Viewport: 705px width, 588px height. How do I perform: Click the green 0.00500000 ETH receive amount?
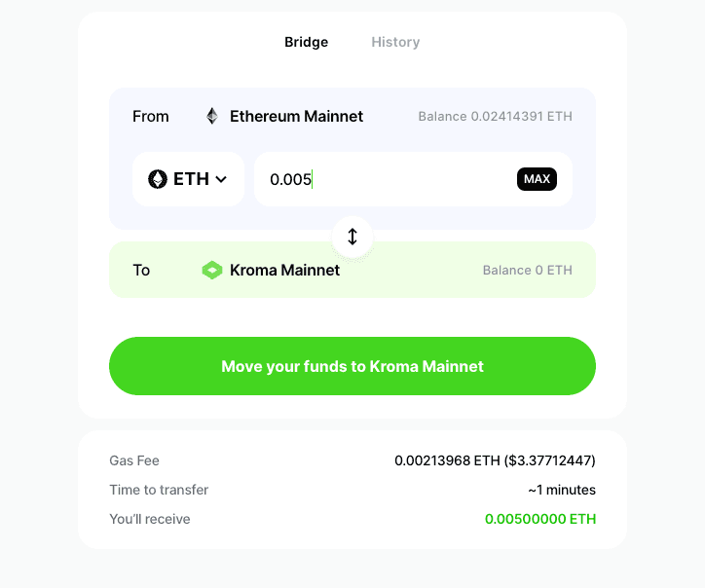point(540,519)
